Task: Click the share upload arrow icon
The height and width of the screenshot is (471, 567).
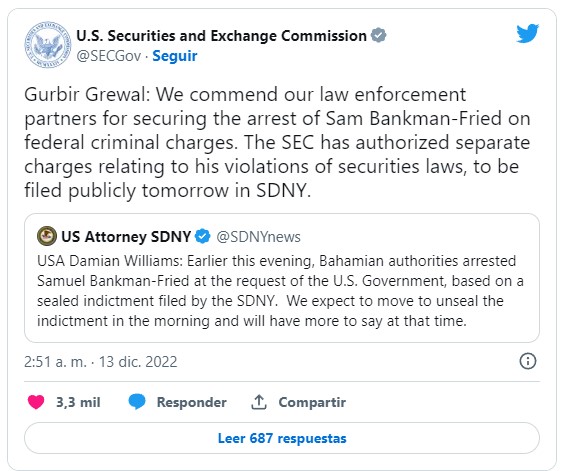Action: tap(259, 402)
